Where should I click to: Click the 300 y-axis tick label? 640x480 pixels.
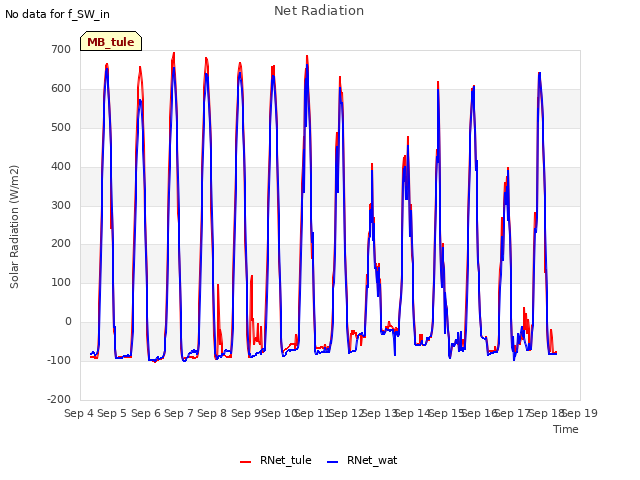click(61, 205)
